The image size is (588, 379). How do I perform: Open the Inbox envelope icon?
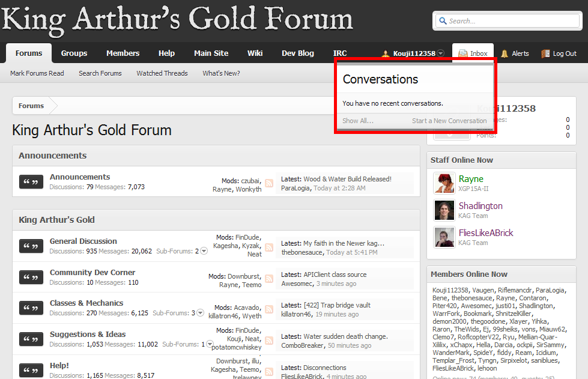[x=463, y=53]
